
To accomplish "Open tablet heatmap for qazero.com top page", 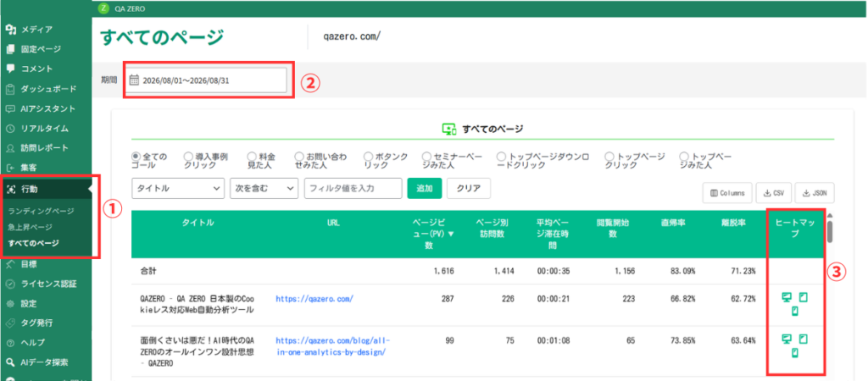I will (804, 297).
